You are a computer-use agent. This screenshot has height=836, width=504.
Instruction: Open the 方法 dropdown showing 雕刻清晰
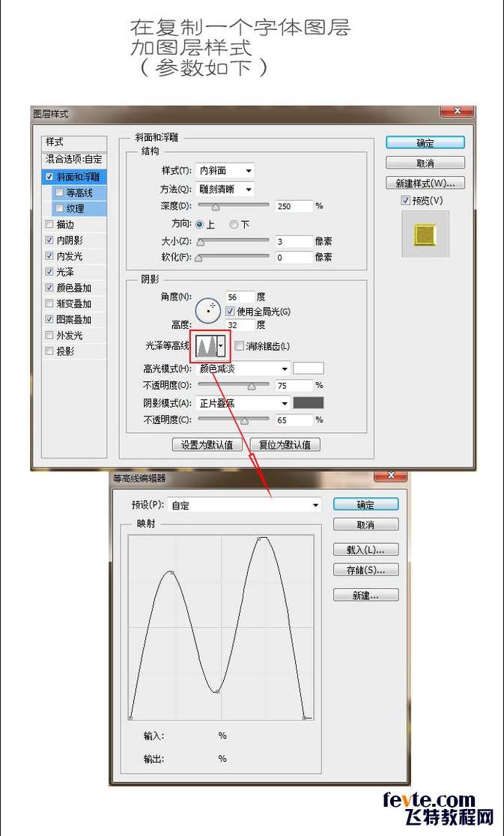225,190
